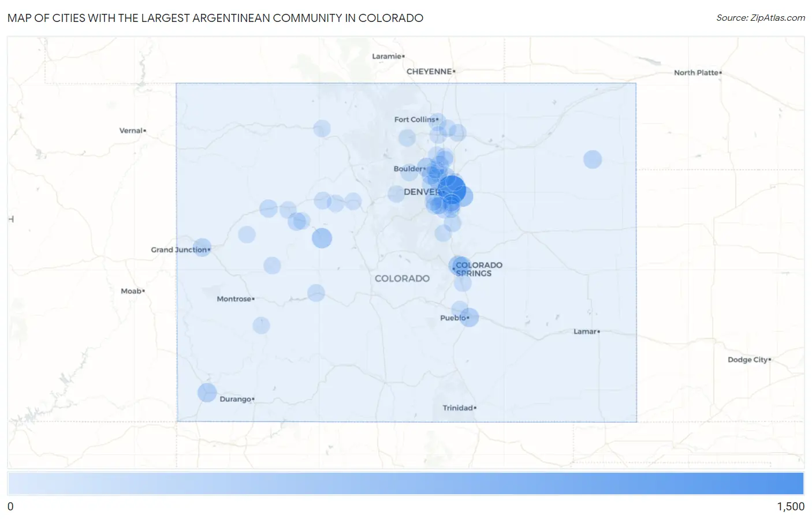Click the Source: ZipAtlas.com text

[761, 18]
